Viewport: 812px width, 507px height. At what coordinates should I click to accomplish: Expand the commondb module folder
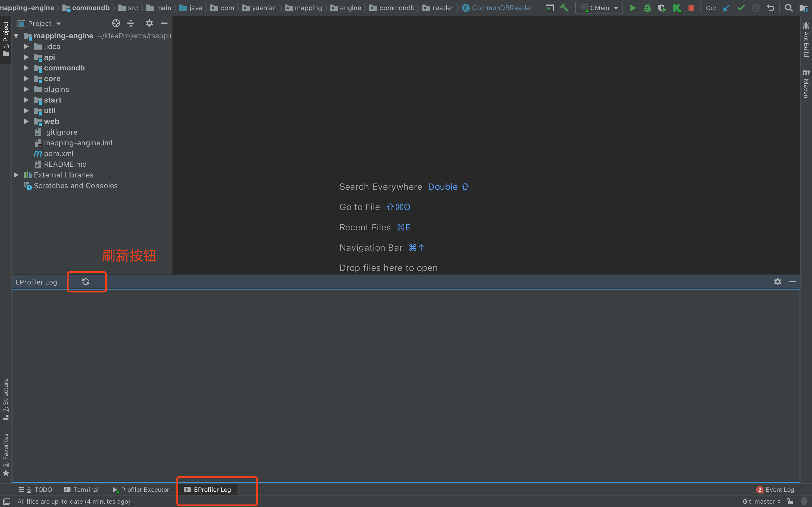click(x=26, y=68)
